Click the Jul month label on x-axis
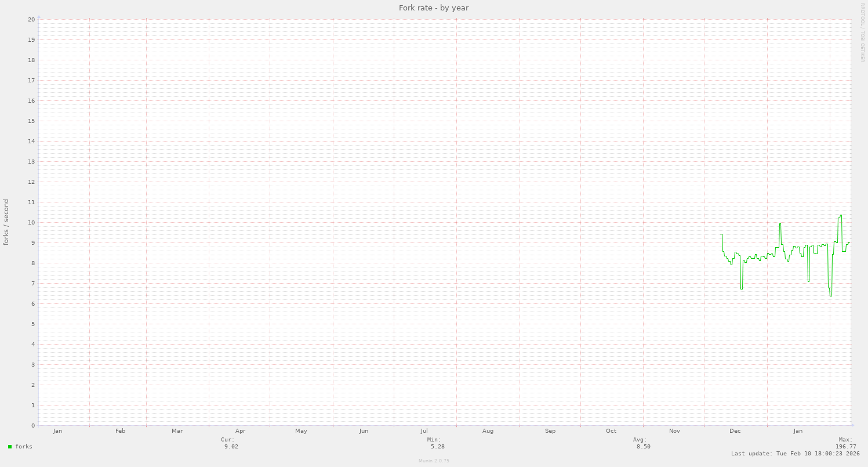Screen dimensions: 868x467 coord(424,431)
